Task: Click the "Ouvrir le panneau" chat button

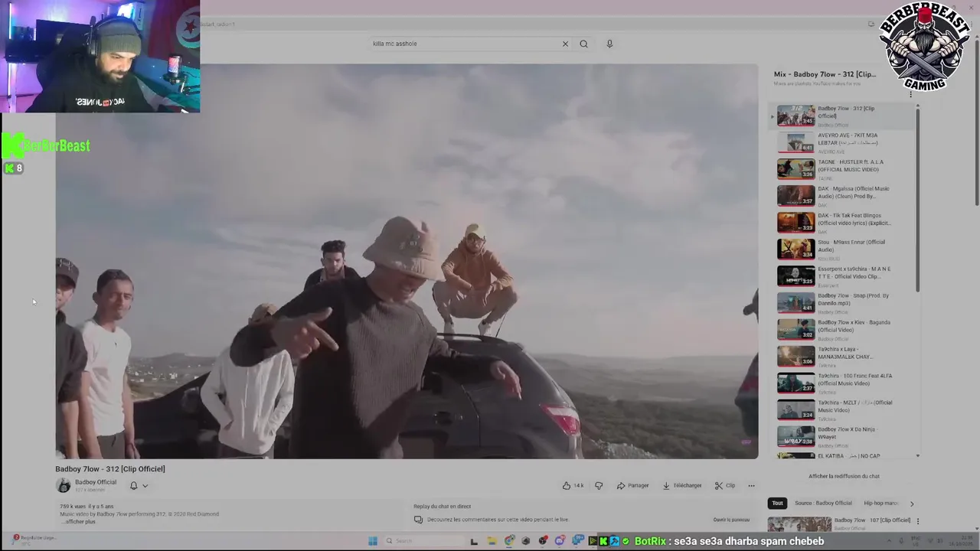Action: click(x=731, y=520)
